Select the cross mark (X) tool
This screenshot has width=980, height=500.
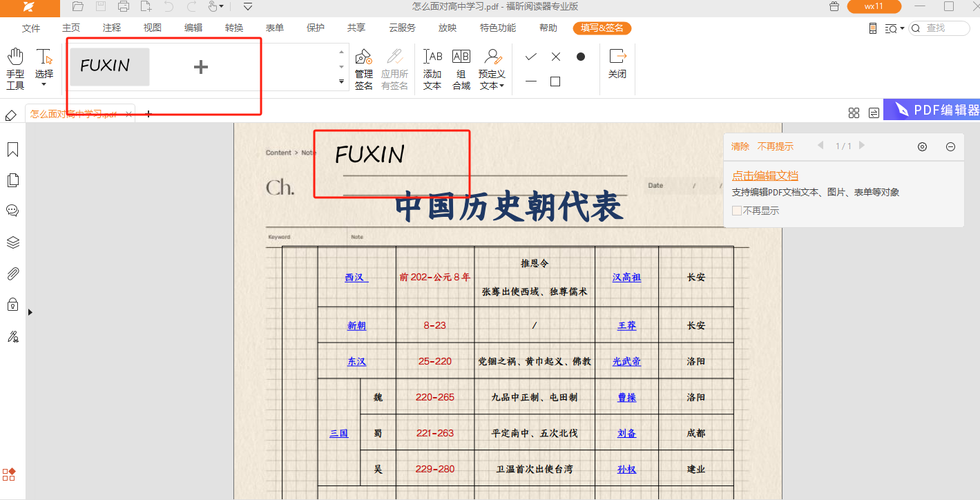pyautogui.click(x=556, y=57)
